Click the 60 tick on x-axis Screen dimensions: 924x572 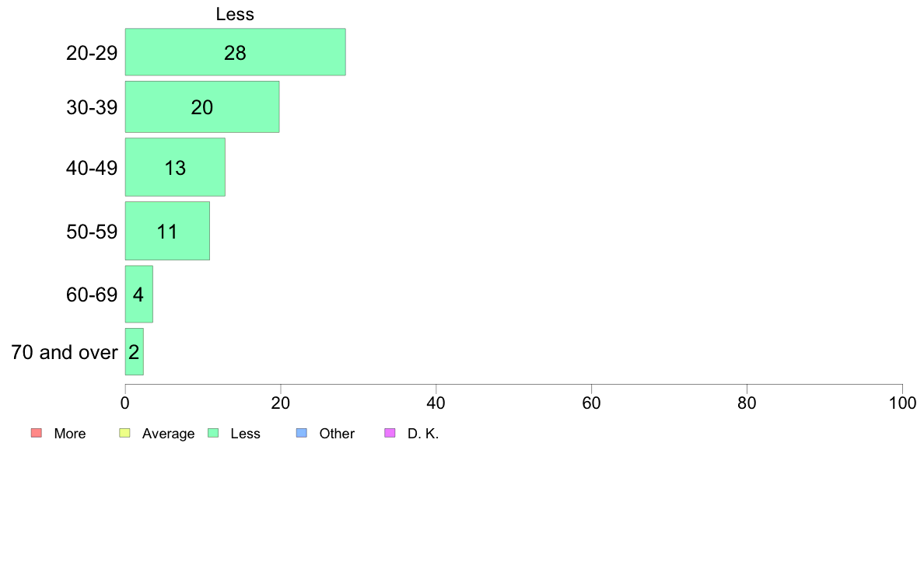point(591,403)
